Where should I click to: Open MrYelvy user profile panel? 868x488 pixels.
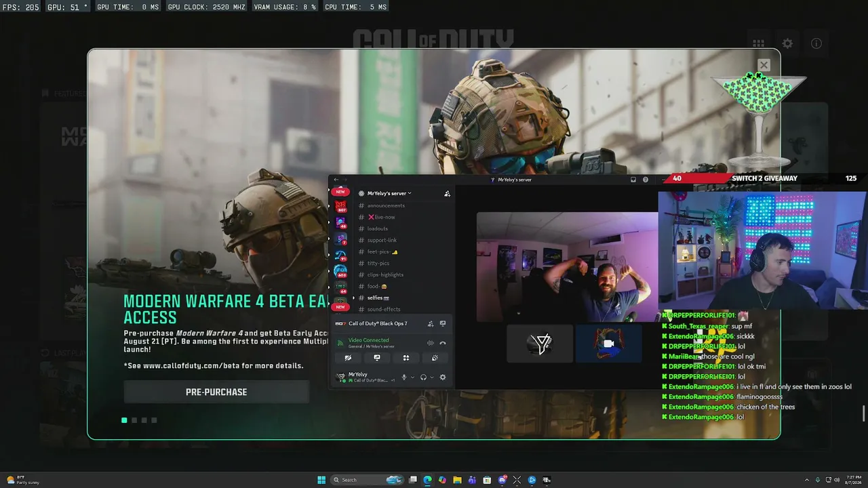pyautogui.click(x=366, y=377)
